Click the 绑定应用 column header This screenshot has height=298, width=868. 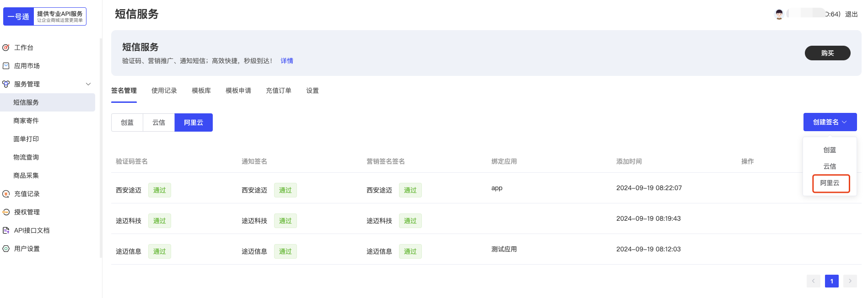(504, 161)
